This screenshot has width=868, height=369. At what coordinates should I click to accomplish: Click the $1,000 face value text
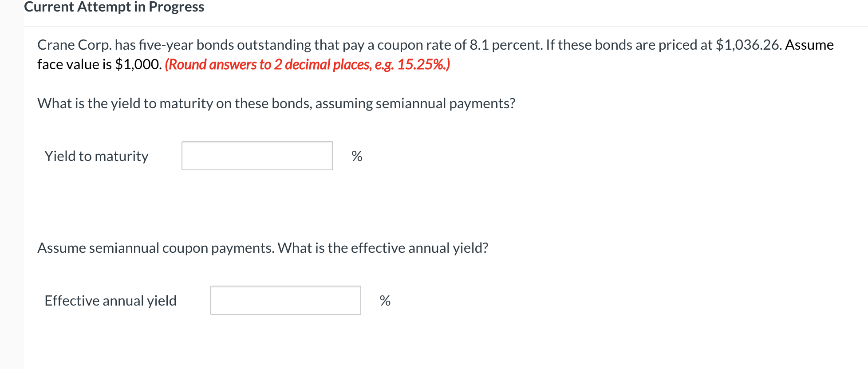[138, 65]
